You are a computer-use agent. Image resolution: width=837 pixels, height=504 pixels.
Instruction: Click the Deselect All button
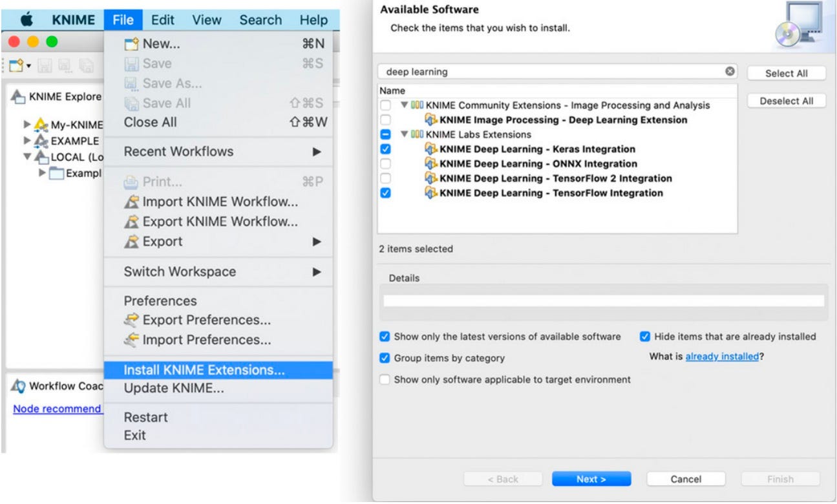[787, 101]
